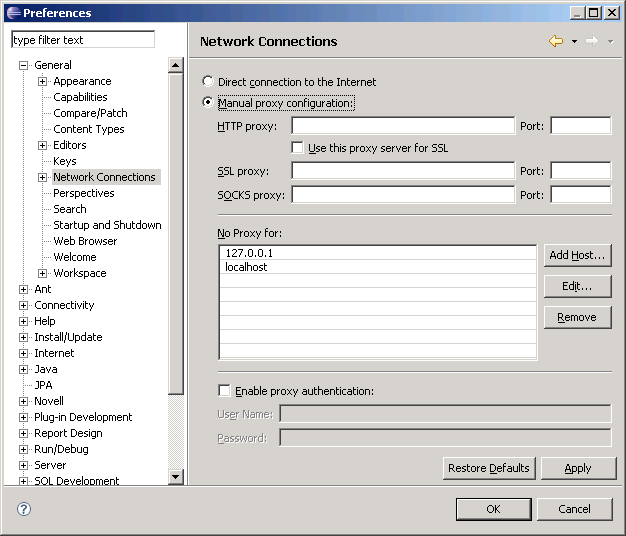
Task: Click the preferences tree scrollbar thumb
Action: pyautogui.click(x=176, y=233)
